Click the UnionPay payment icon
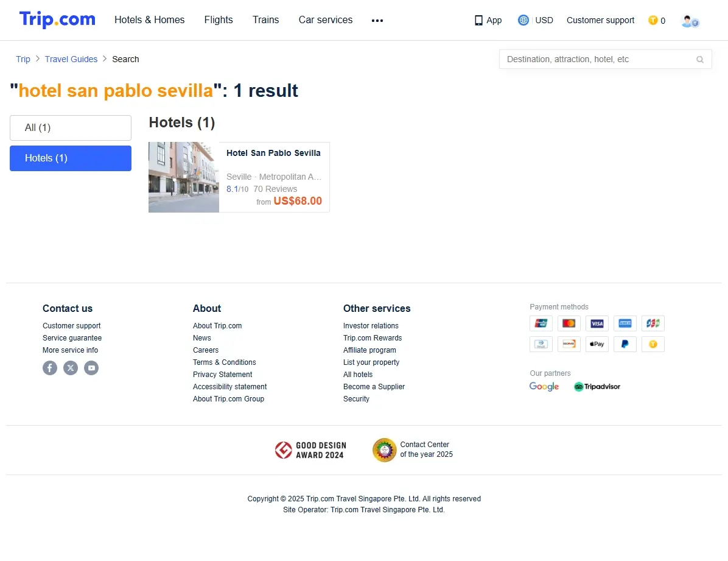This screenshot has width=728, height=561. [541, 323]
